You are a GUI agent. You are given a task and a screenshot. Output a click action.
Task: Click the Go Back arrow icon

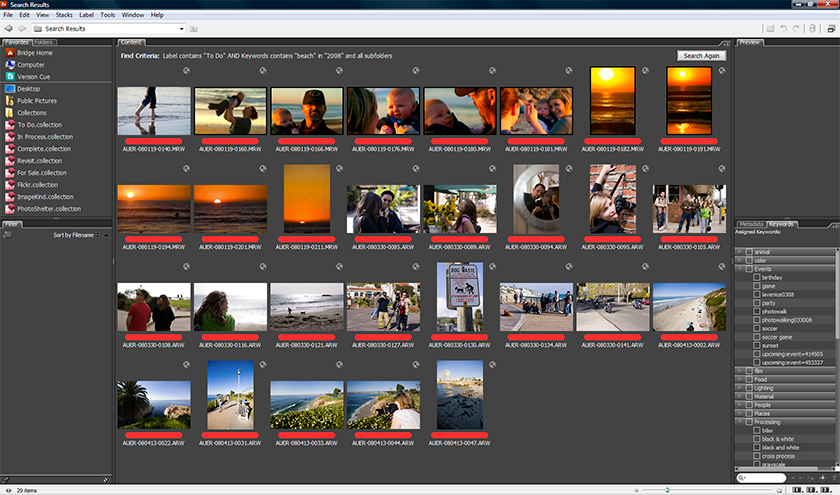(x=8, y=29)
